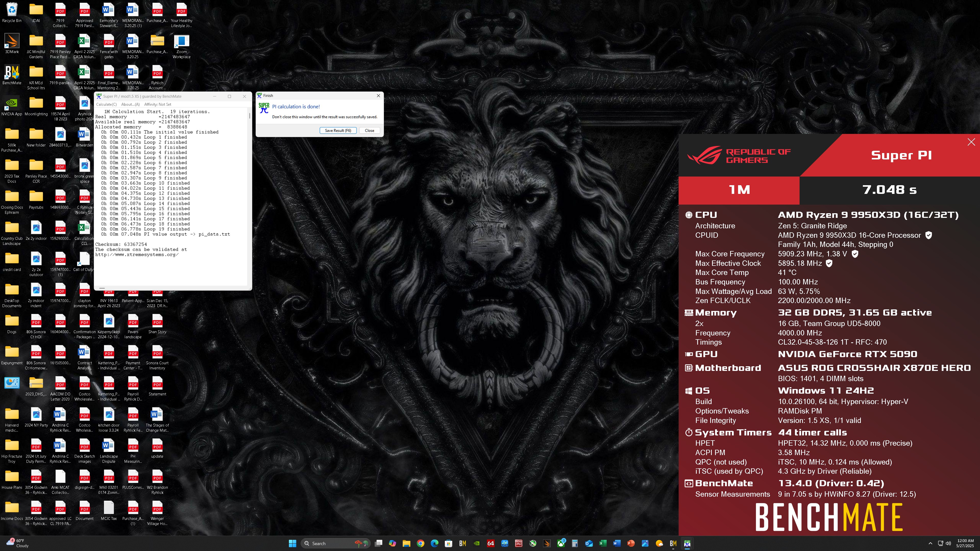
Task: Open Excel from the taskbar
Action: (x=603, y=543)
